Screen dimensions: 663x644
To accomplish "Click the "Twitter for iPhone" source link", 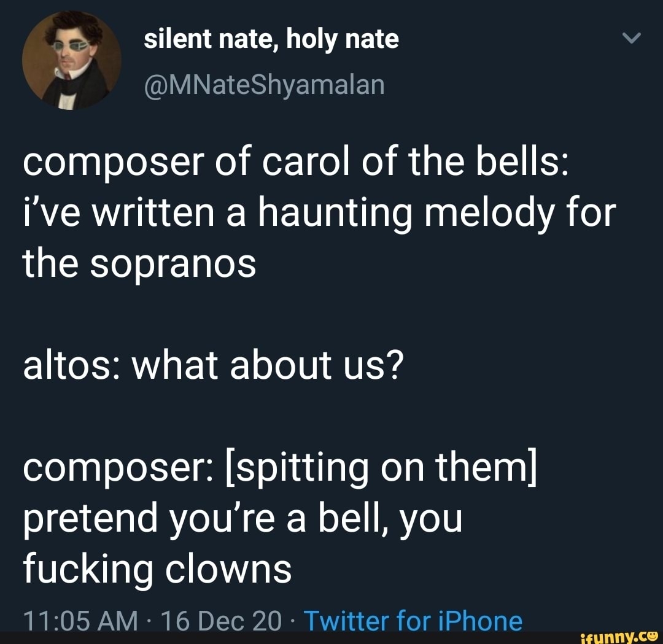I will coord(413,621).
